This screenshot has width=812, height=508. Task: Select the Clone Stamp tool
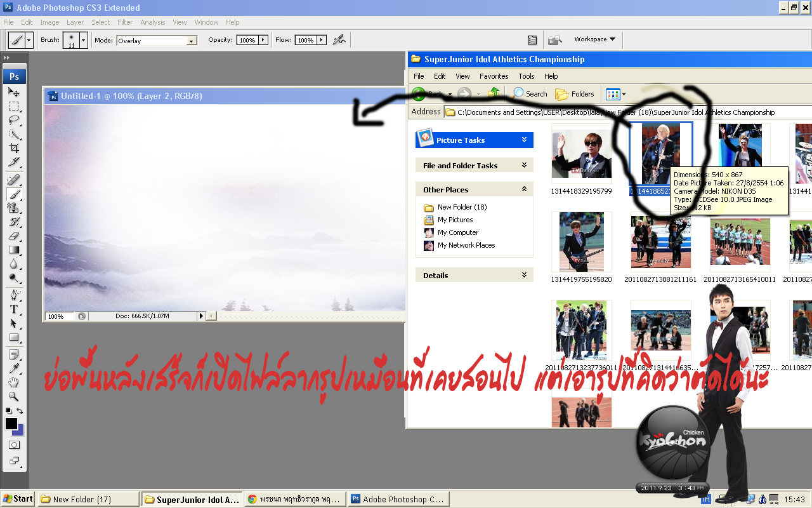point(14,208)
